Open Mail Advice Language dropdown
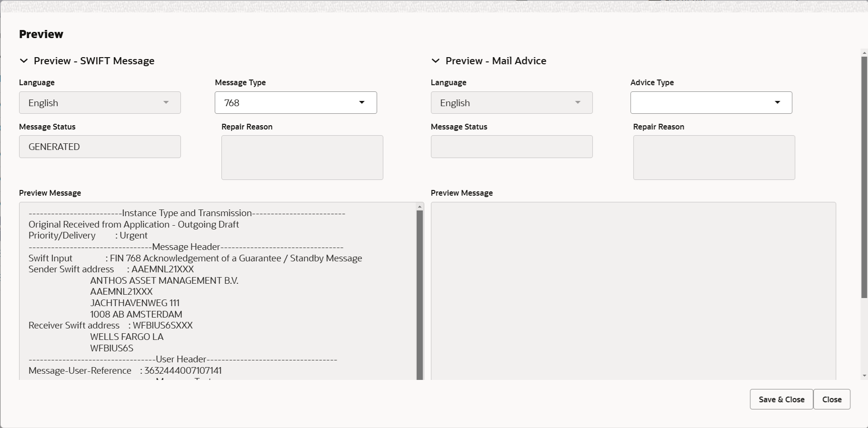868x428 pixels. coord(511,103)
